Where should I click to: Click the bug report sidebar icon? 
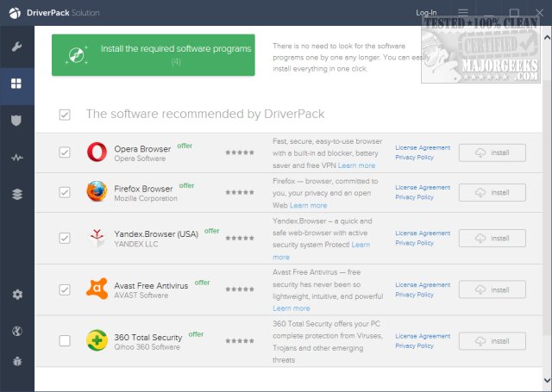tap(16, 360)
